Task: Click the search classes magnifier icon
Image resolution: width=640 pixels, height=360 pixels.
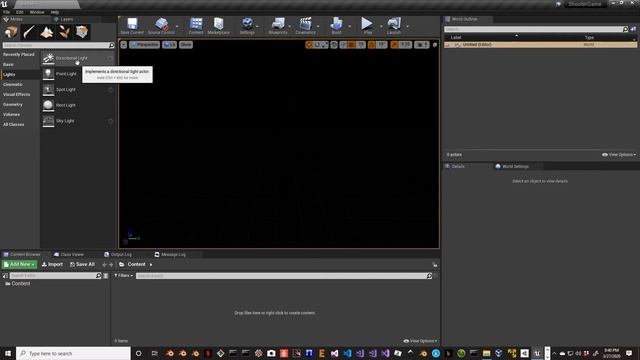Action: click(112, 45)
